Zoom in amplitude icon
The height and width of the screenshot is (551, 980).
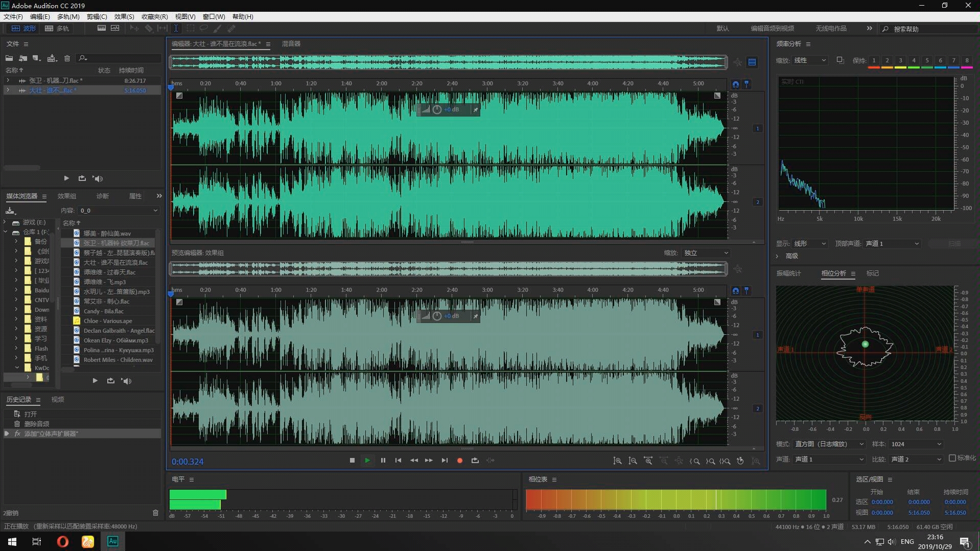(x=617, y=461)
